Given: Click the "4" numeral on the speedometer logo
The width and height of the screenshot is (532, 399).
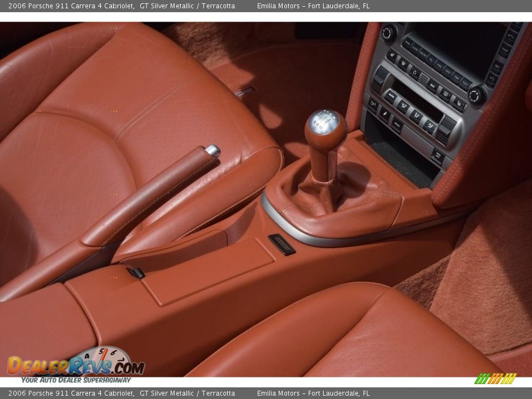Looking at the screenshot, I should (87, 356).
